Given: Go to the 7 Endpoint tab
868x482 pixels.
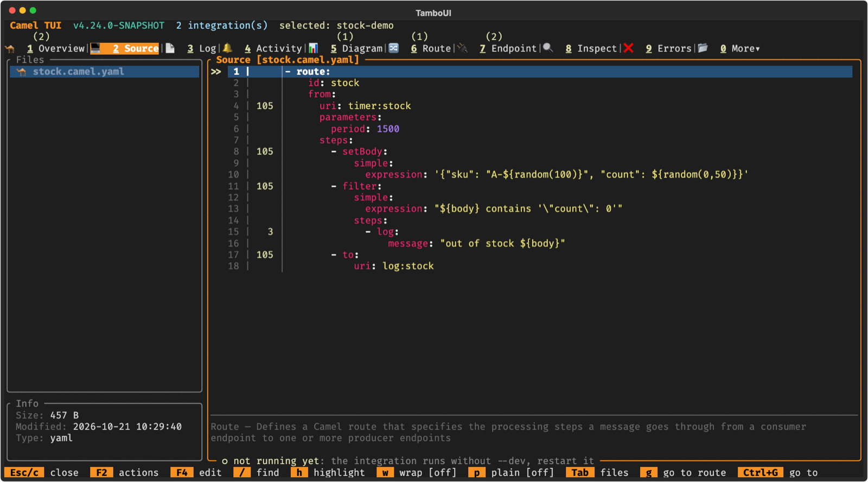Looking at the screenshot, I should (x=508, y=49).
